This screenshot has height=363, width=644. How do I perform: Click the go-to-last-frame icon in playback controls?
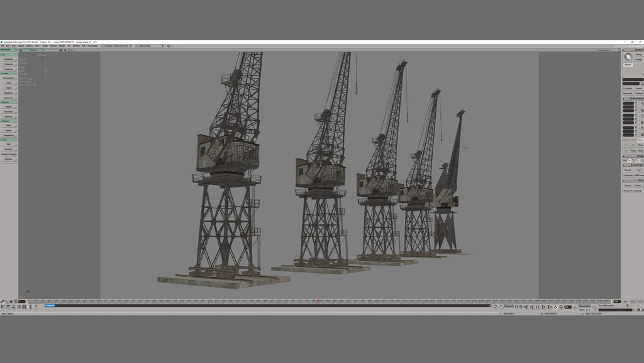click(549, 306)
